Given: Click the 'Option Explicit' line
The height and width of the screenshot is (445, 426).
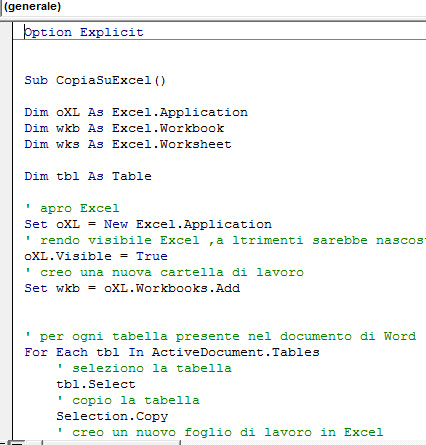Looking at the screenshot, I should (x=84, y=32).
